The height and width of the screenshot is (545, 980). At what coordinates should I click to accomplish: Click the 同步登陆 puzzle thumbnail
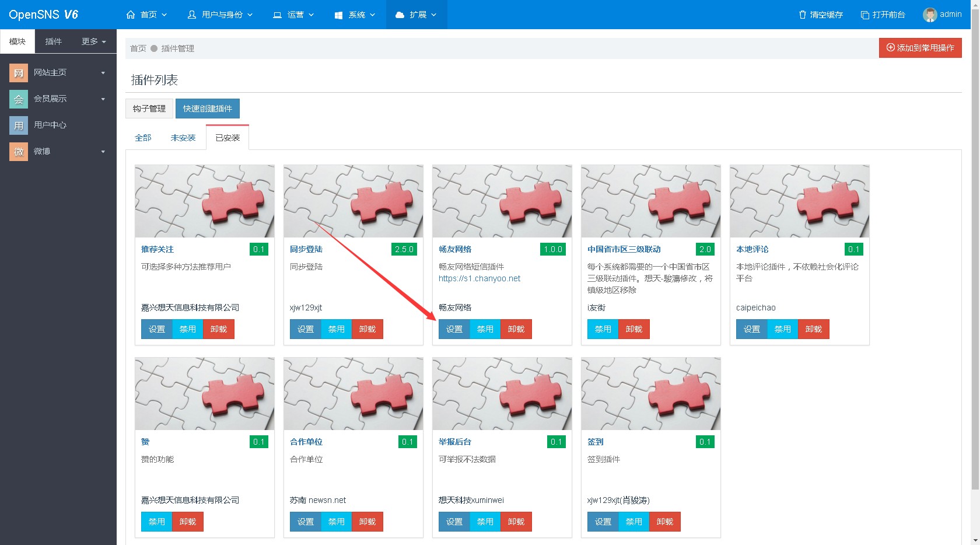pyautogui.click(x=353, y=201)
